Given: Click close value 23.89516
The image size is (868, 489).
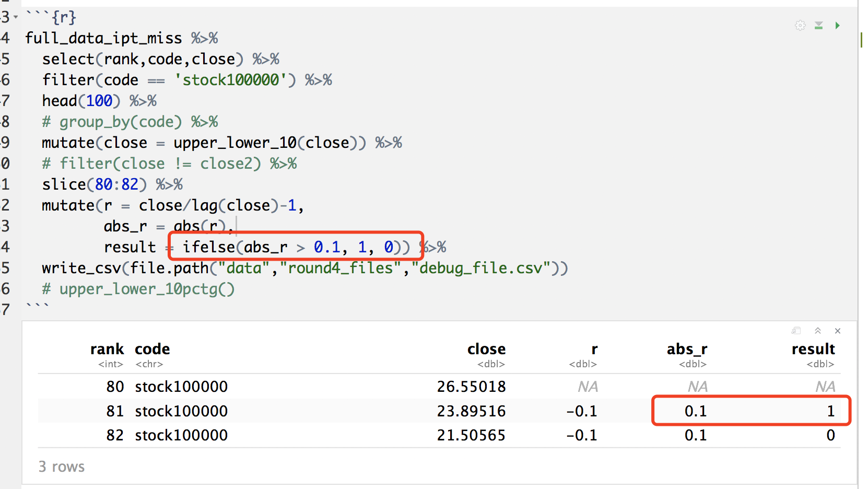Looking at the screenshot, I should [471, 411].
